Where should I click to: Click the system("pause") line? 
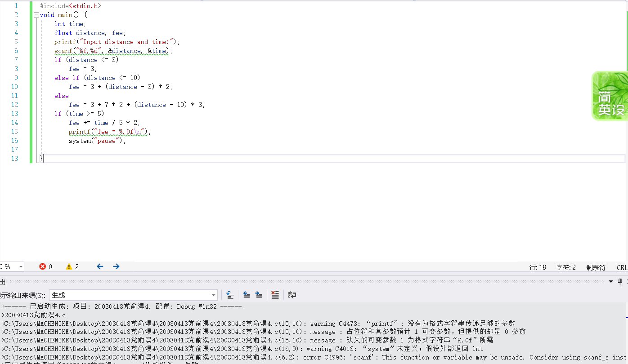click(97, 141)
